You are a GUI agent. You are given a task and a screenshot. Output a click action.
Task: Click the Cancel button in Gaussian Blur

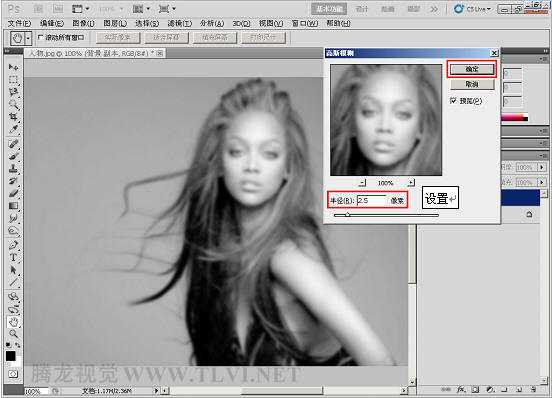tap(472, 84)
